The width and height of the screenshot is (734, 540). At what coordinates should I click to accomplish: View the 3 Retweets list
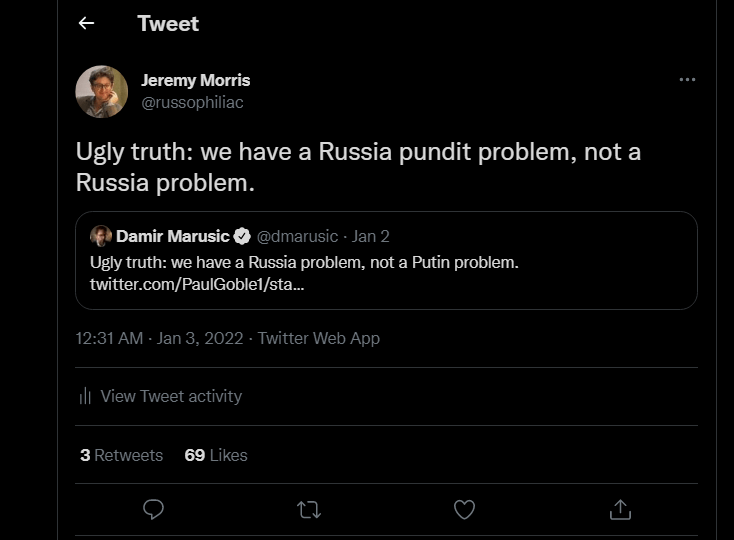[x=121, y=455]
